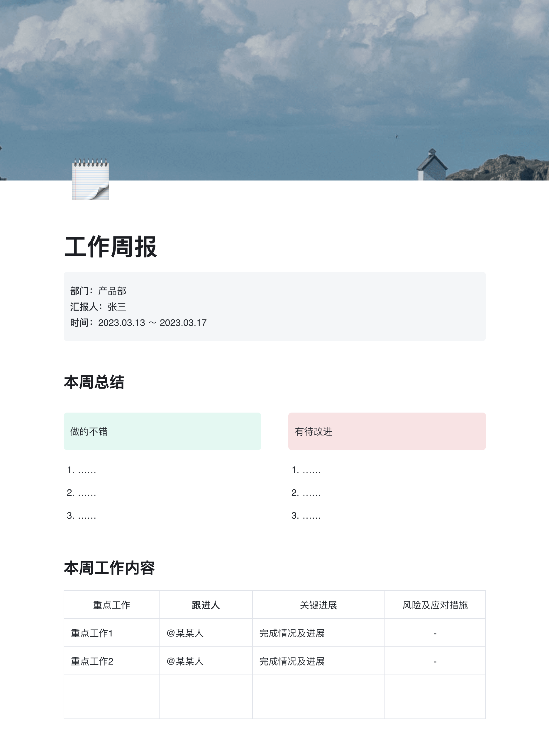Click the 风险及应对措施 column header cell
Viewport: 549px width, 756px height.
tap(435, 605)
